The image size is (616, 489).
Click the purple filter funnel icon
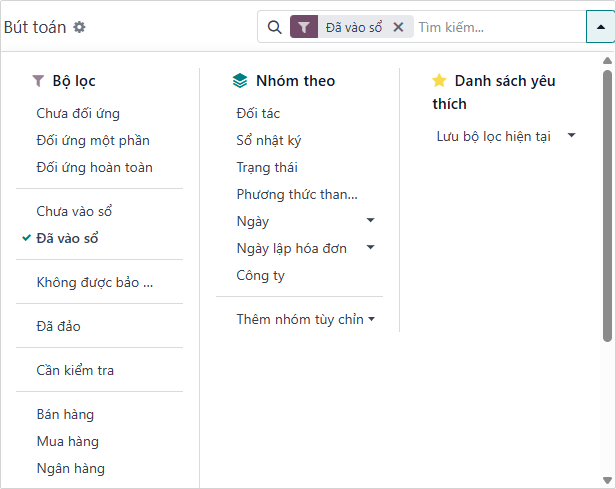tap(303, 27)
